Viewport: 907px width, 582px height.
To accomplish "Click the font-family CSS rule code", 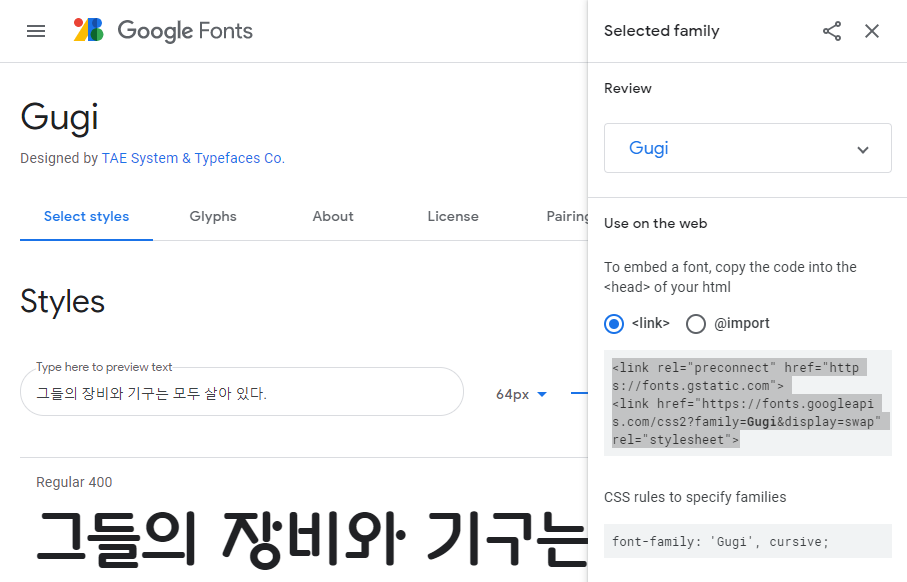I will click(747, 542).
